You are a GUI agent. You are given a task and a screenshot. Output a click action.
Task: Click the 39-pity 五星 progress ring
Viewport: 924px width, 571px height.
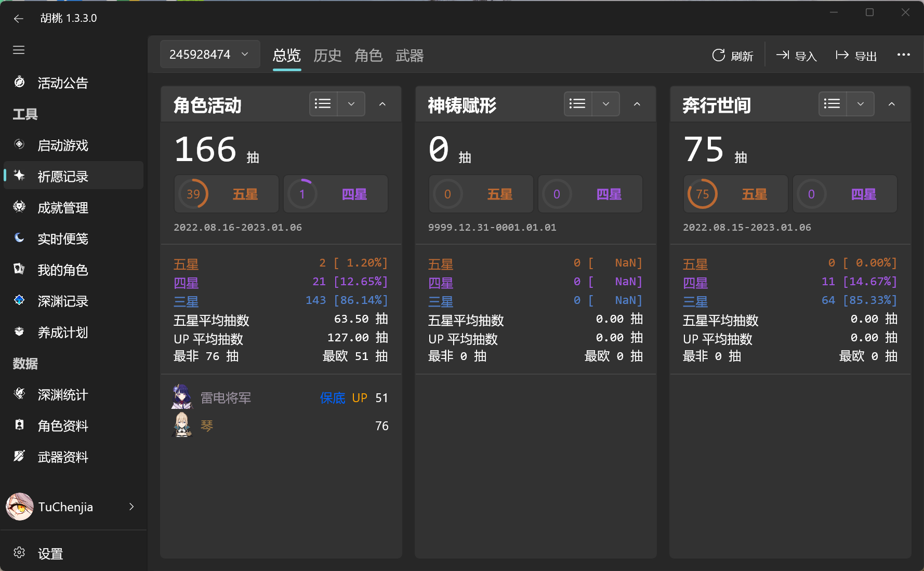coord(193,193)
